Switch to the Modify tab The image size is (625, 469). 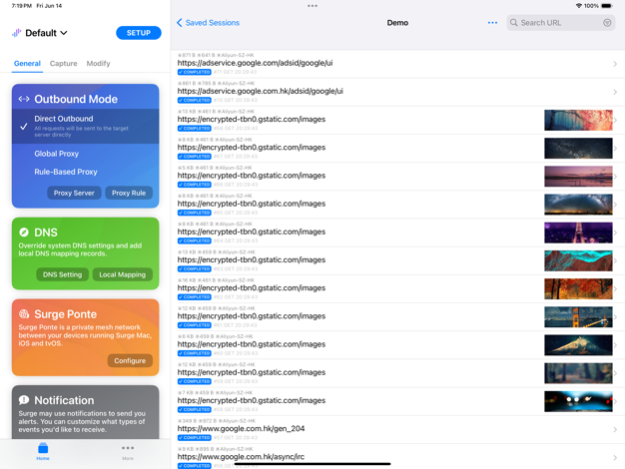pos(98,63)
